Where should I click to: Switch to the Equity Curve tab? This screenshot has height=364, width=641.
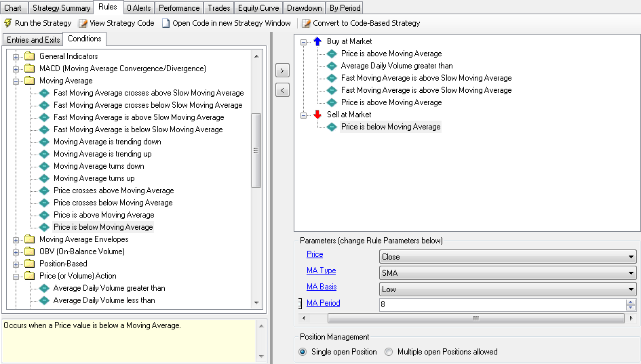(x=258, y=8)
